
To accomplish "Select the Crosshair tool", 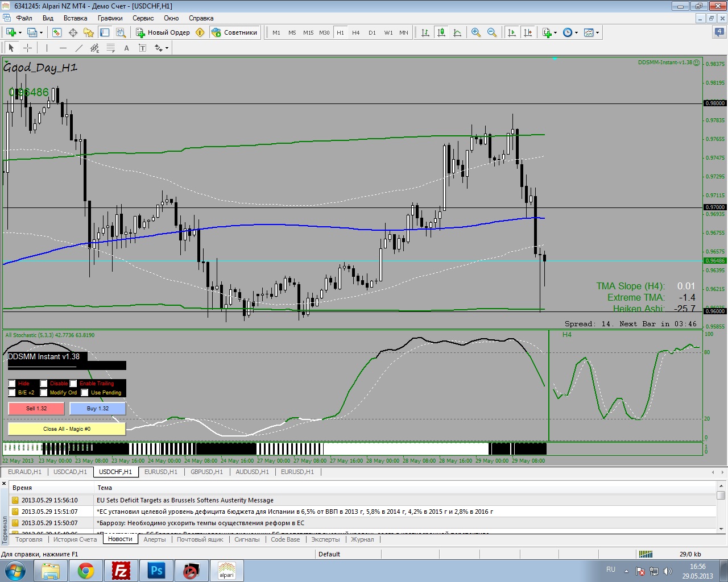I will point(27,48).
